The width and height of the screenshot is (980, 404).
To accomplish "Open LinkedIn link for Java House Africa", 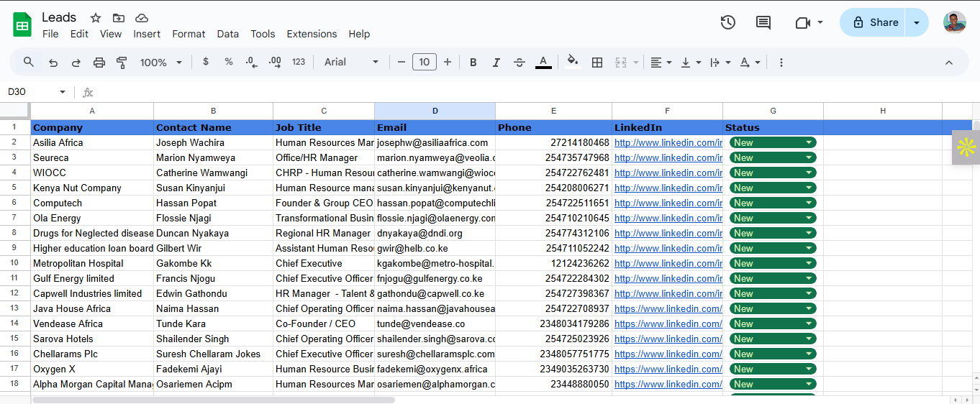I will (x=668, y=308).
